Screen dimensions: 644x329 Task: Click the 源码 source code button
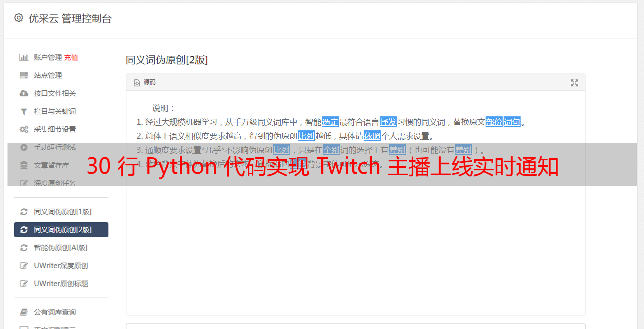145,82
